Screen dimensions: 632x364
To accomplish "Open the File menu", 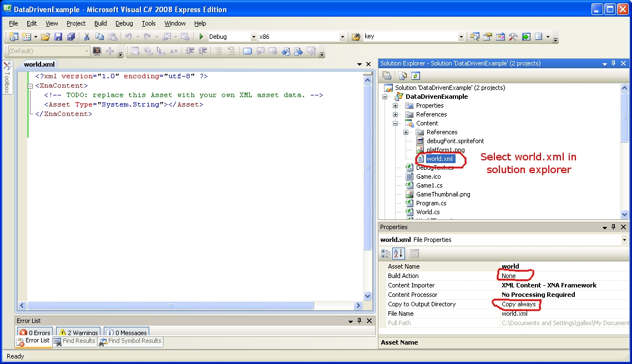I will [x=13, y=23].
